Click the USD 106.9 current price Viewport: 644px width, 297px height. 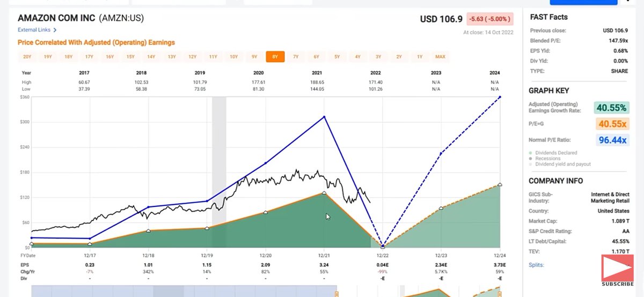(441, 19)
